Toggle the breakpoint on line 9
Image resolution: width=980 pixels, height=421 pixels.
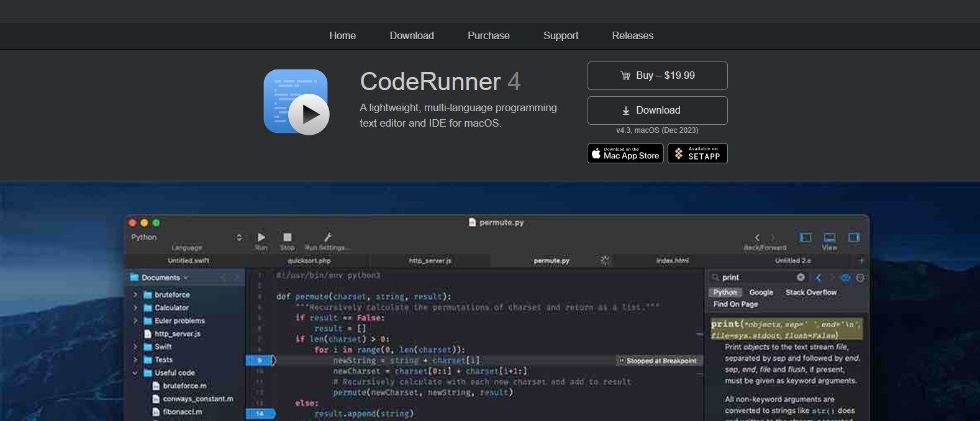point(260,360)
